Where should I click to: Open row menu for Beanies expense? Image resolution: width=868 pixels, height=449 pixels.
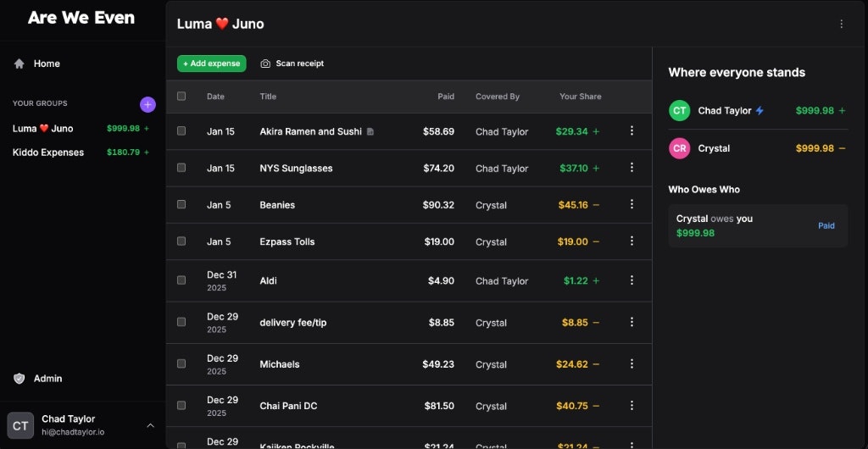click(x=632, y=204)
